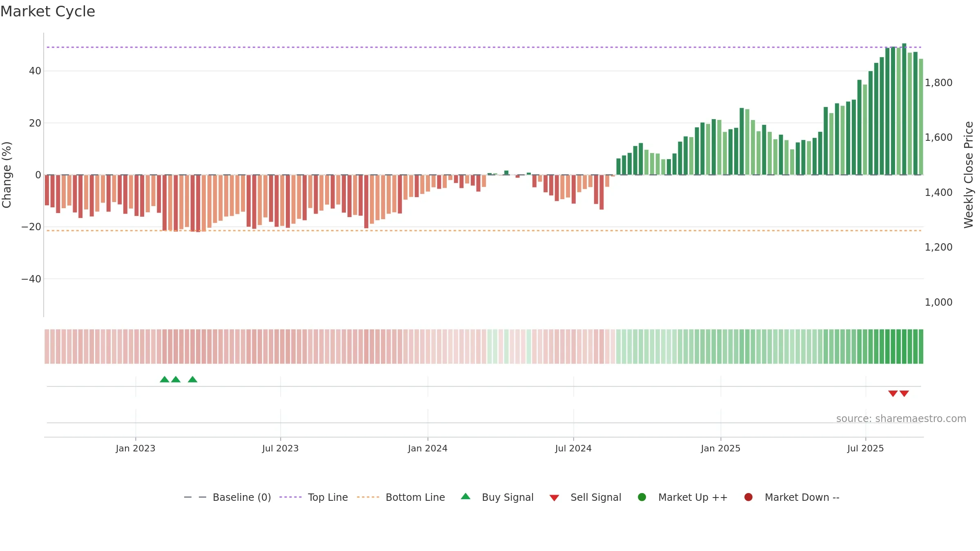This screenshot has width=980, height=551.
Task: Click the 1,600 tick on the right axis
Action: tap(939, 138)
